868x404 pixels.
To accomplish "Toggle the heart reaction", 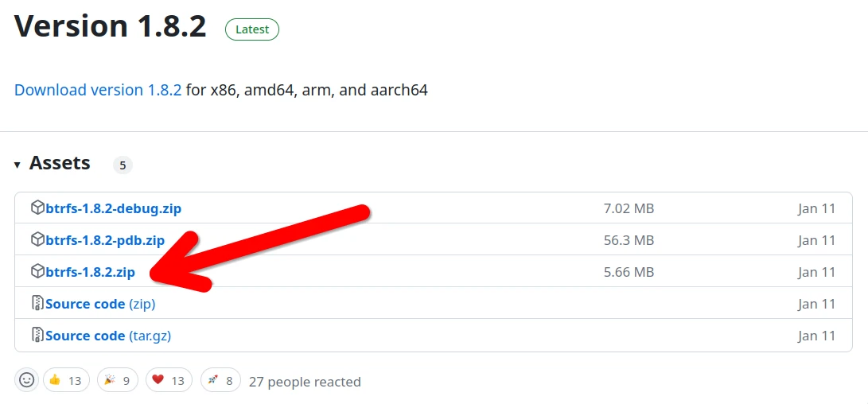I will [x=169, y=381].
